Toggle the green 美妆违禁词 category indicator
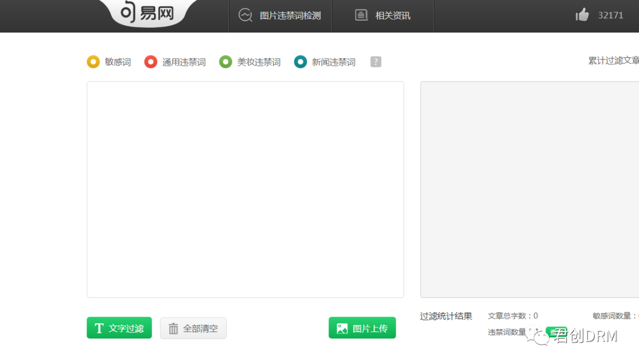Screen dimensions: 639x364 click(225, 61)
